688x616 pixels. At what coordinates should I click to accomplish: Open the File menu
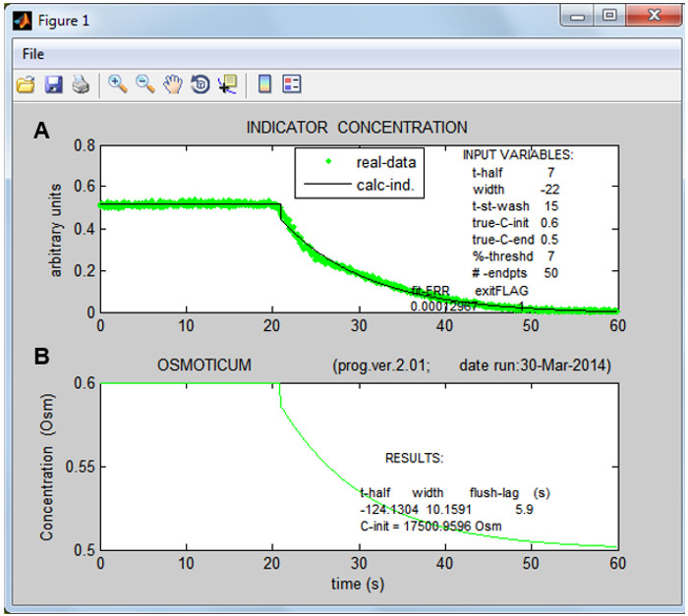pyautogui.click(x=32, y=54)
